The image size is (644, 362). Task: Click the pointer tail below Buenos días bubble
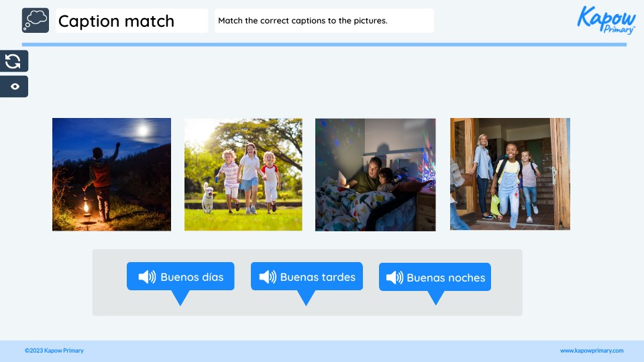click(x=180, y=298)
